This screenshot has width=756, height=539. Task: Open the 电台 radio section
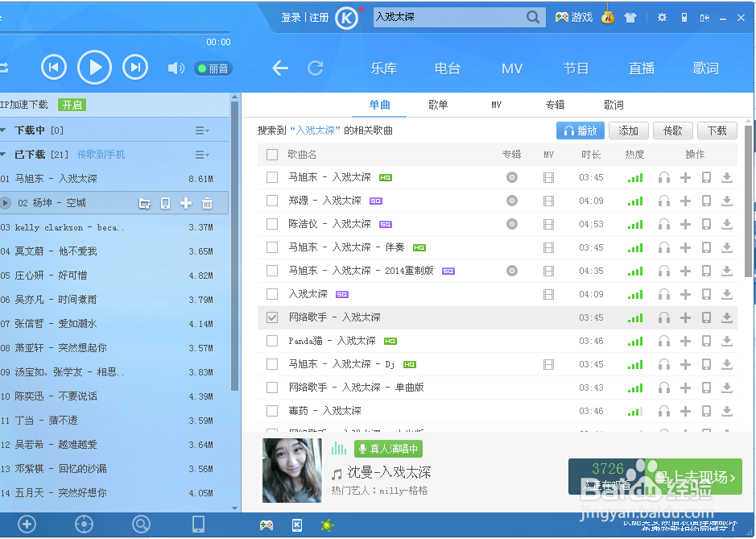click(x=448, y=68)
